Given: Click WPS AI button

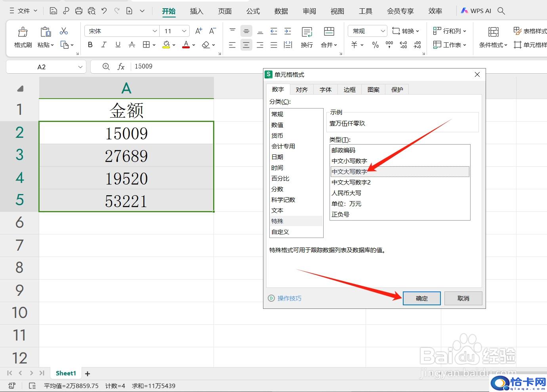Looking at the screenshot, I should pyautogui.click(x=476, y=11).
